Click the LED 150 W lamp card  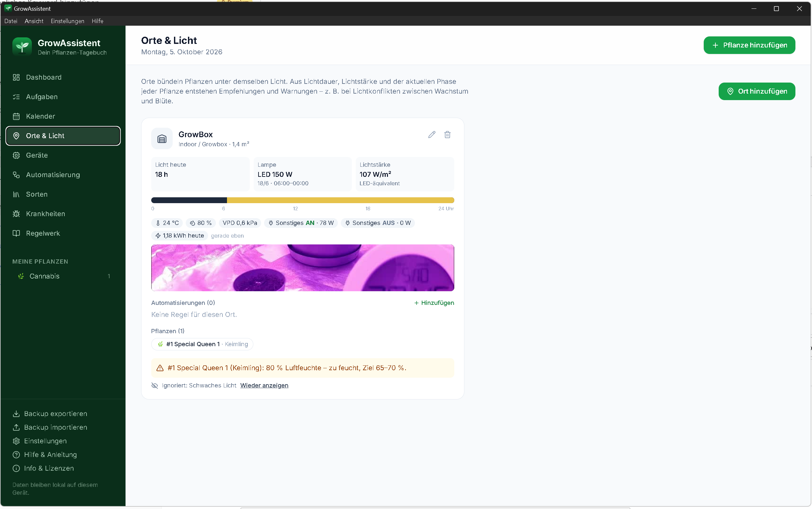point(302,174)
